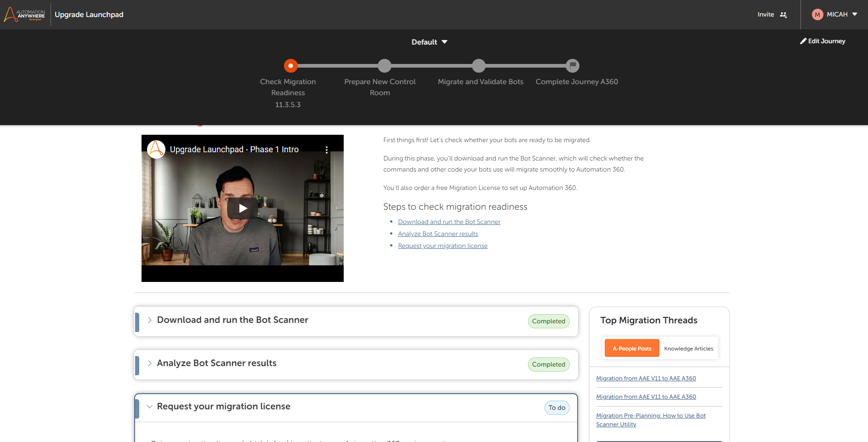Click the invite people icon

pos(783,15)
